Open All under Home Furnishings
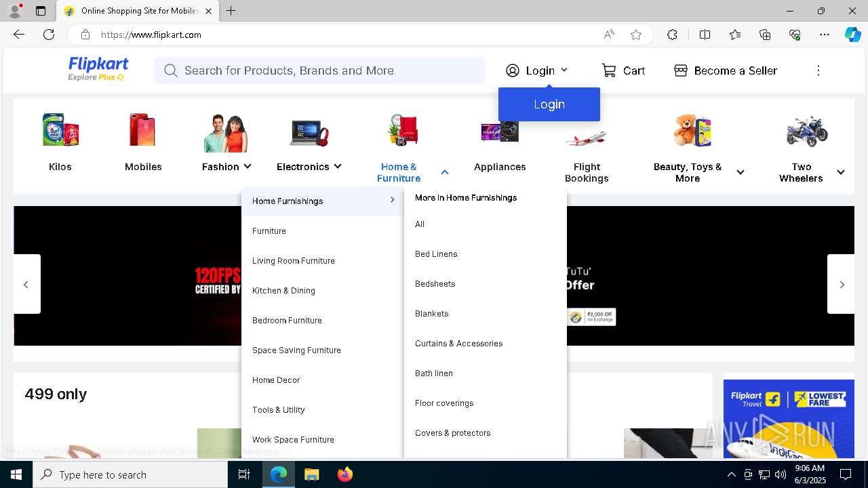 tap(420, 224)
